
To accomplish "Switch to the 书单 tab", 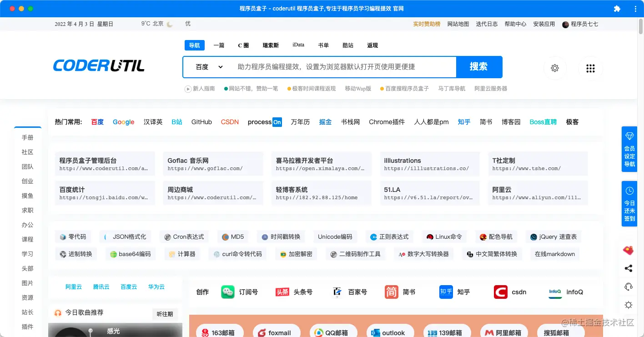I will pos(323,45).
